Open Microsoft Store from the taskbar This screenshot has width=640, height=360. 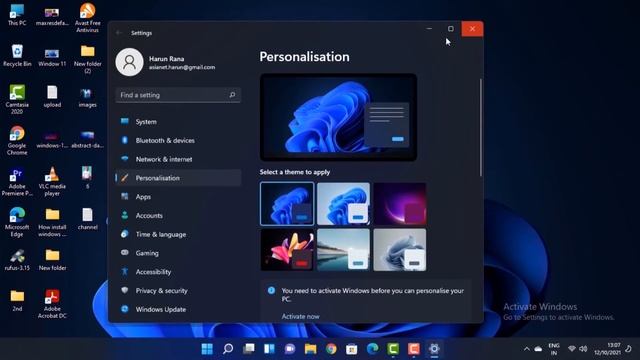[352, 349]
